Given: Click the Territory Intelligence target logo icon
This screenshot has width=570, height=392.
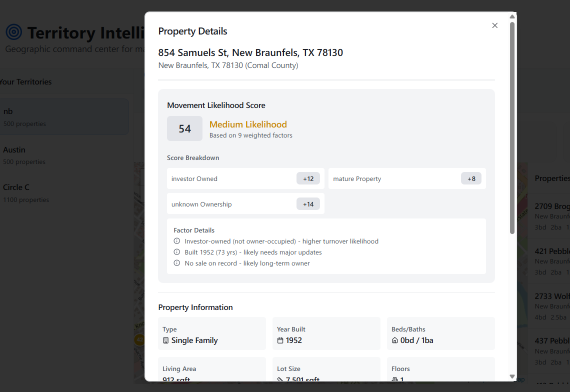Looking at the screenshot, I should [14, 32].
